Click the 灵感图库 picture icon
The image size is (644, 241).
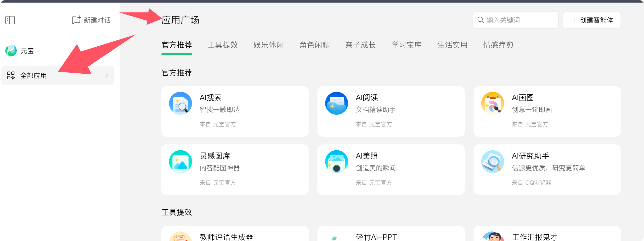point(180,162)
